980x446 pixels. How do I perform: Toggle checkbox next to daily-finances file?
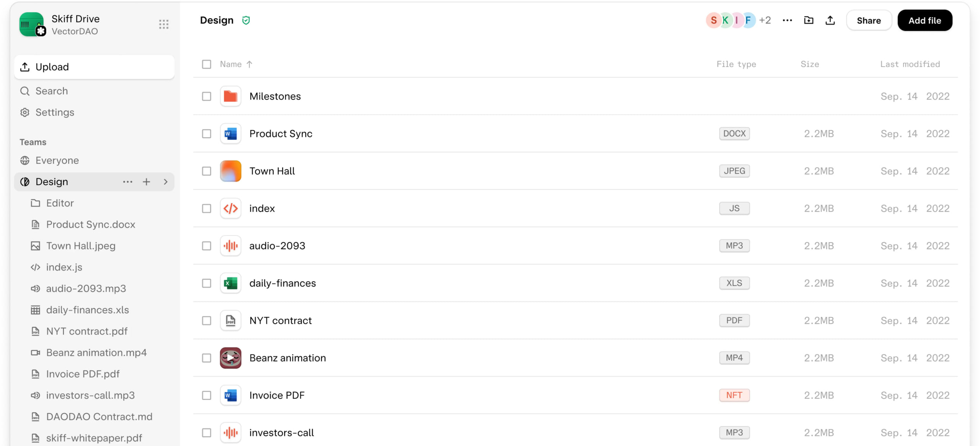pos(206,283)
